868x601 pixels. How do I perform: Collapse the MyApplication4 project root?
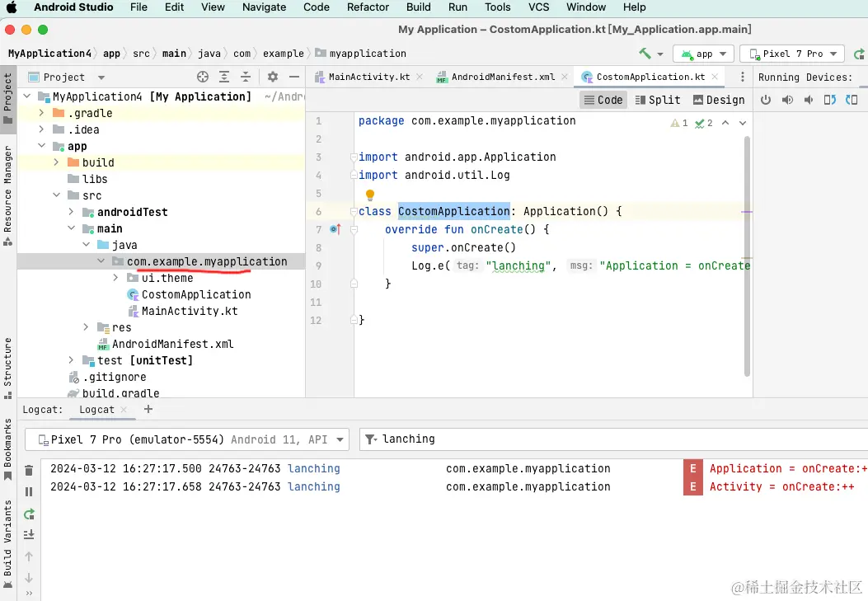pos(26,96)
